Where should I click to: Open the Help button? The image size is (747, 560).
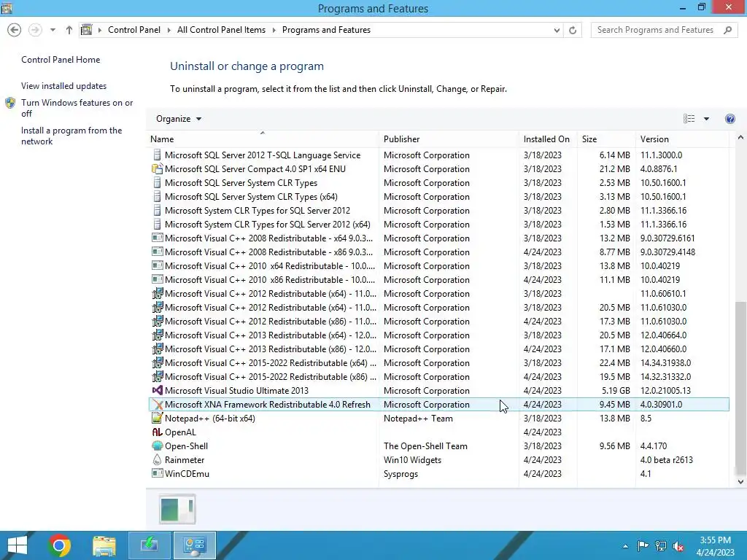729,119
